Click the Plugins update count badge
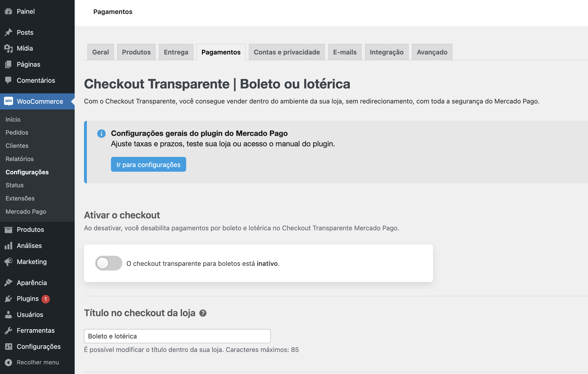This screenshot has width=588, height=374. pos(46,299)
